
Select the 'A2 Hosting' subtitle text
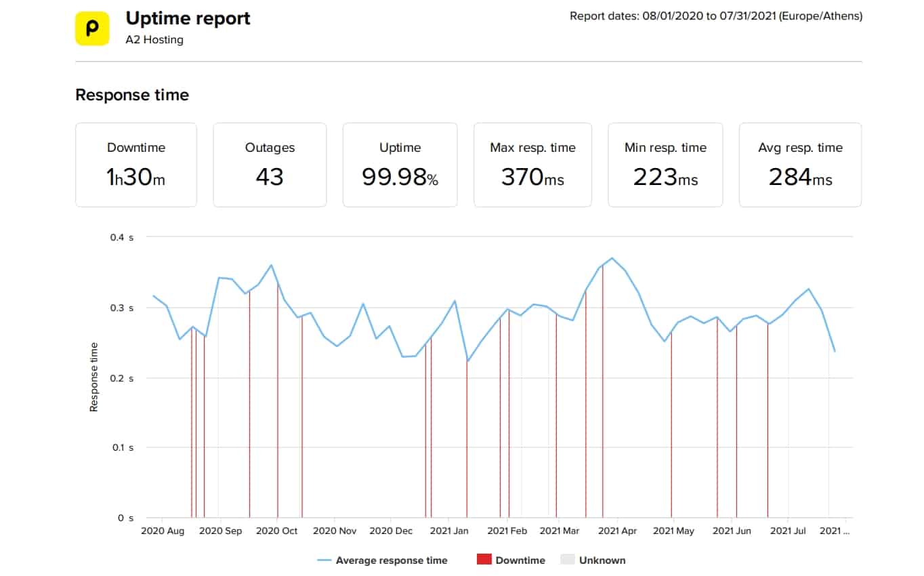[154, 39]
